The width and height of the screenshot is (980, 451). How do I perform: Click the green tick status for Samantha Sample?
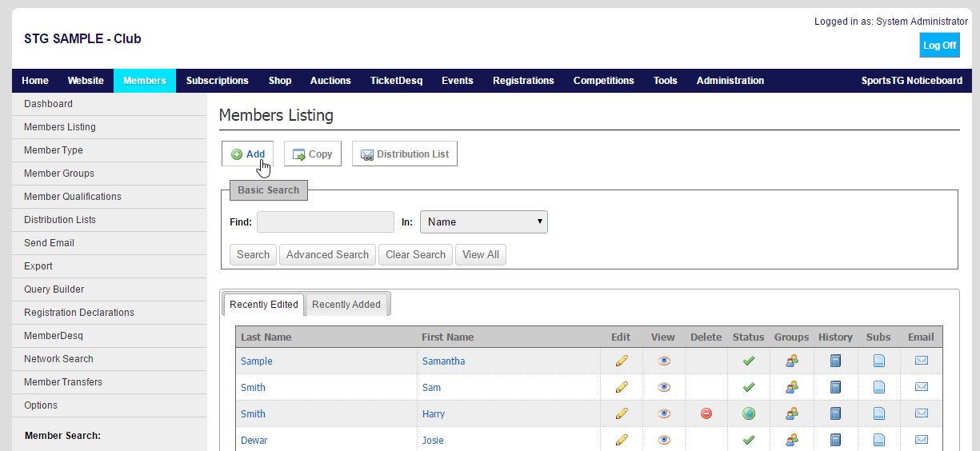(x=749, y=361)
